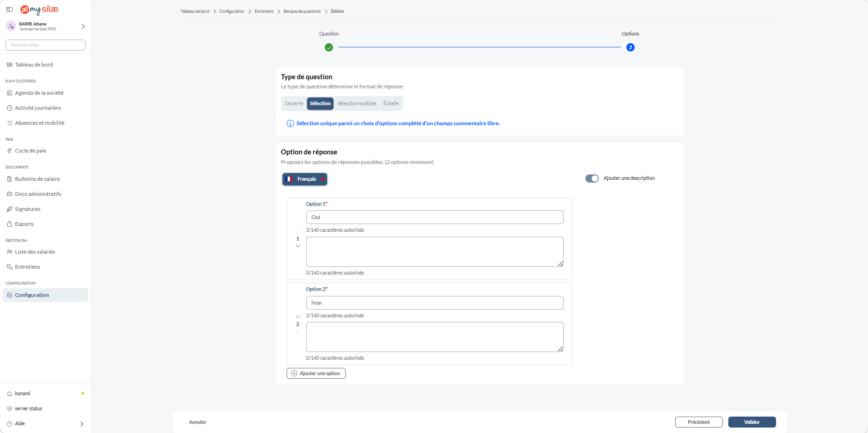Click the Tableau de bord sidebar icon
Image resolution: width=868 pixels, height=433 pixels.
tap(10, 65)
